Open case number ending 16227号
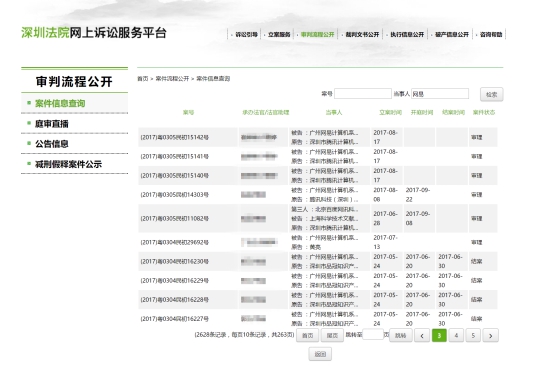This screenshot has height=366, width=554. pyautogui.click(x=175, y=319)
